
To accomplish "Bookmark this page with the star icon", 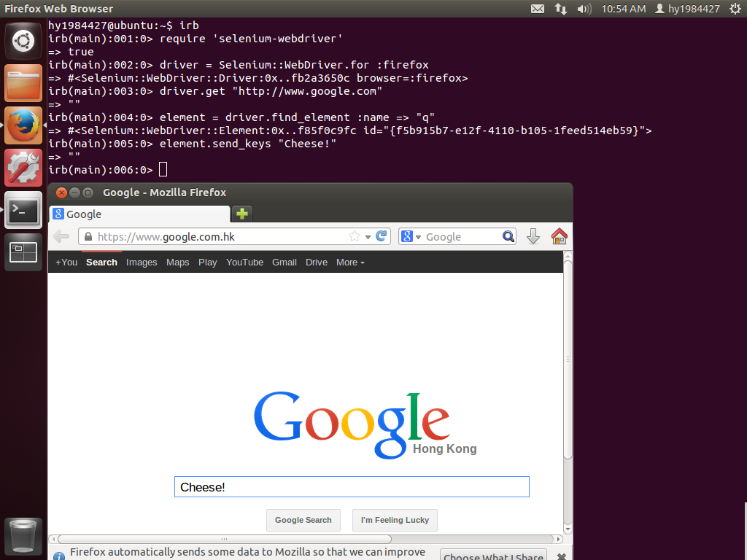I will [x=354, y=236].
